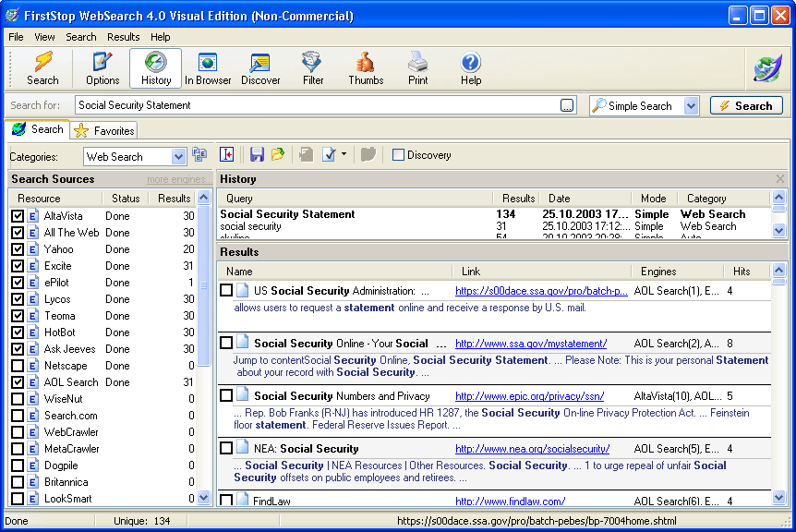Click the Search Sources scroll down arrow
The image size is (796, 532).
[203, 498]
